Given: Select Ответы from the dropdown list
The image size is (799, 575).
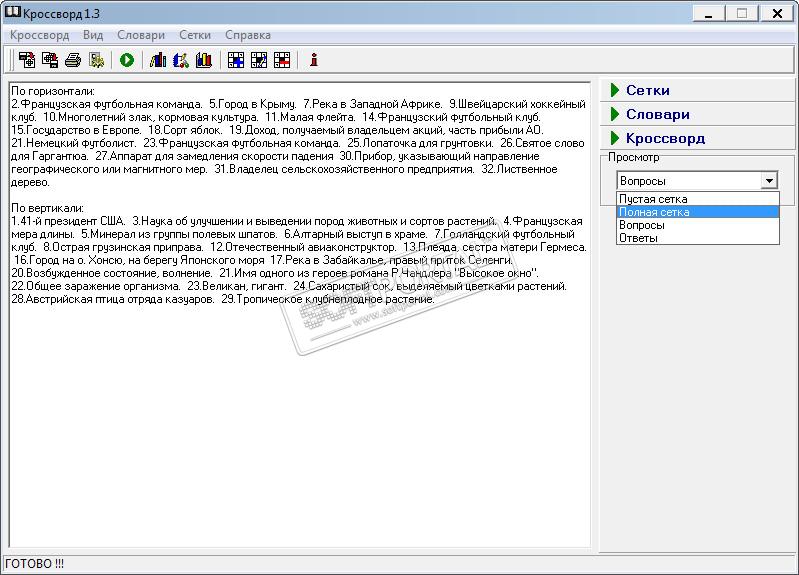Looking at the screenshot, I should tap(698, 238).
